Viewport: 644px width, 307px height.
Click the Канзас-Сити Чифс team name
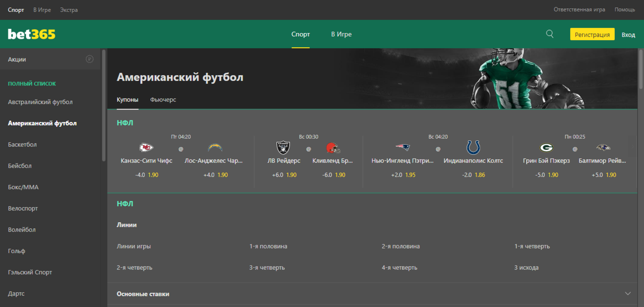click(x=147, y=161)
